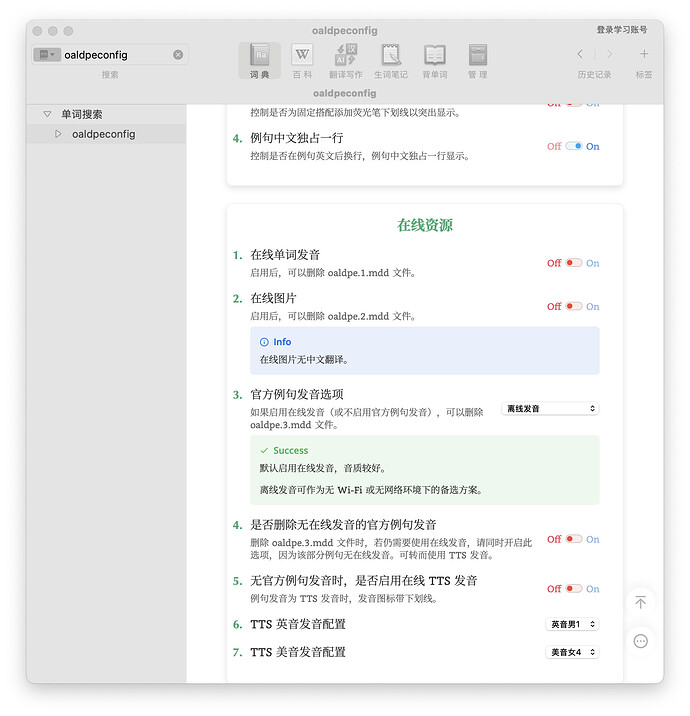
Task: Click Off label for 例句中文独占一行
Action: [x=554, y=147]
